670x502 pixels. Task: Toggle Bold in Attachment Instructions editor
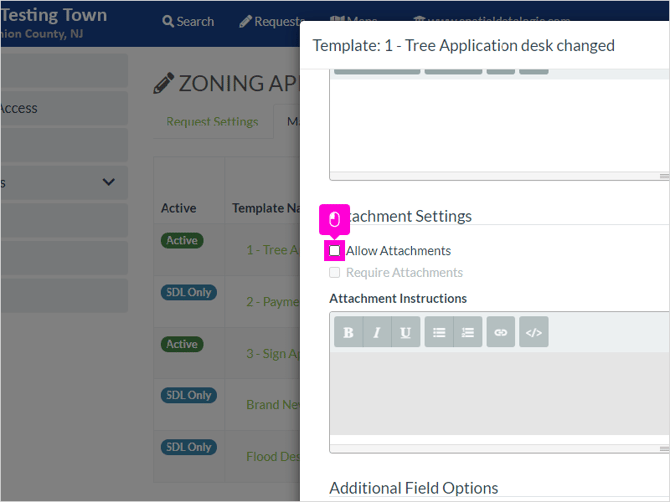[x=348, y=332]
